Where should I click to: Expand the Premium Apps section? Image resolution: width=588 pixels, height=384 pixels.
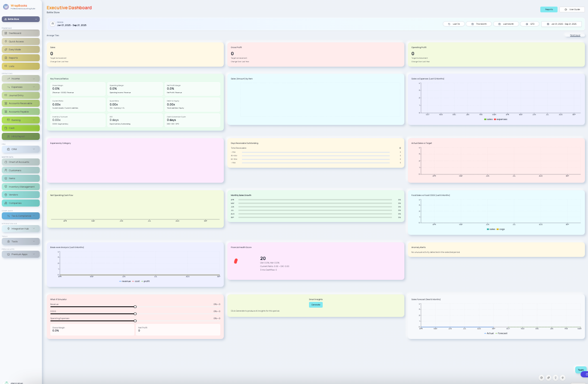[21, 254]
